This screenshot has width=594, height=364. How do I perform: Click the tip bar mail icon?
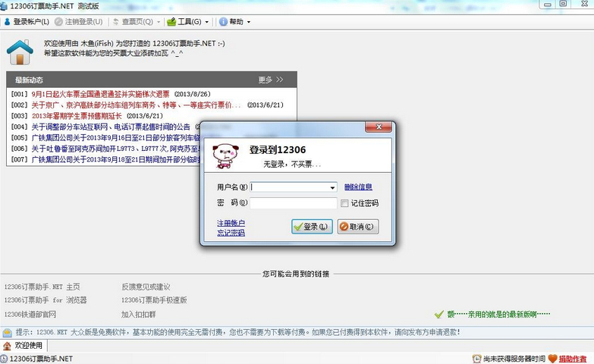pos(7,333)
